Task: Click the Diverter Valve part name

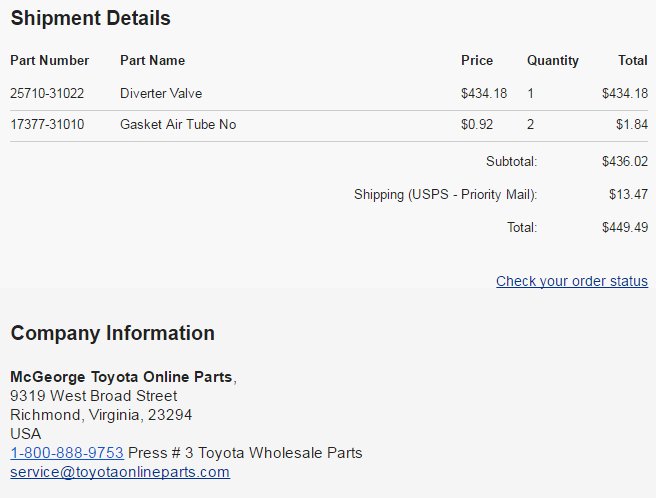Action: [161, 93]
